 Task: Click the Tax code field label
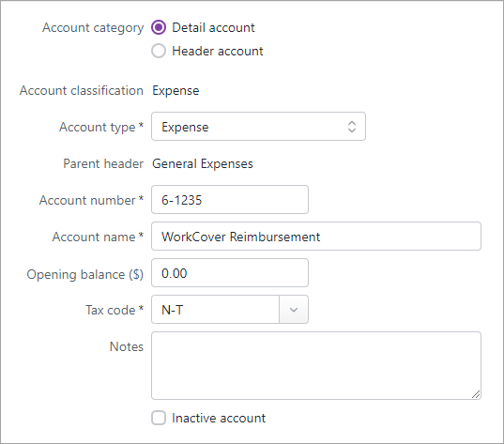click(x=115, y=310)
